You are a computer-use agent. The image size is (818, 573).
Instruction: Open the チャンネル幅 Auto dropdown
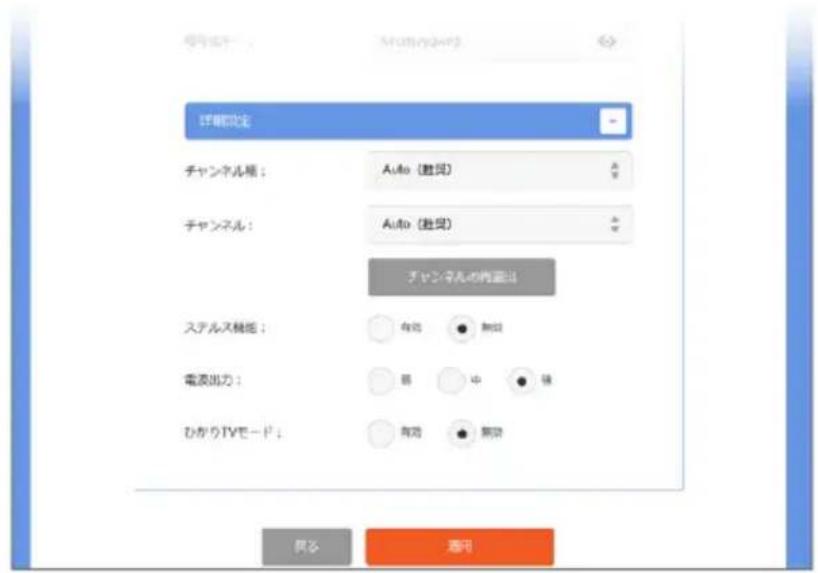click(500, 170)
